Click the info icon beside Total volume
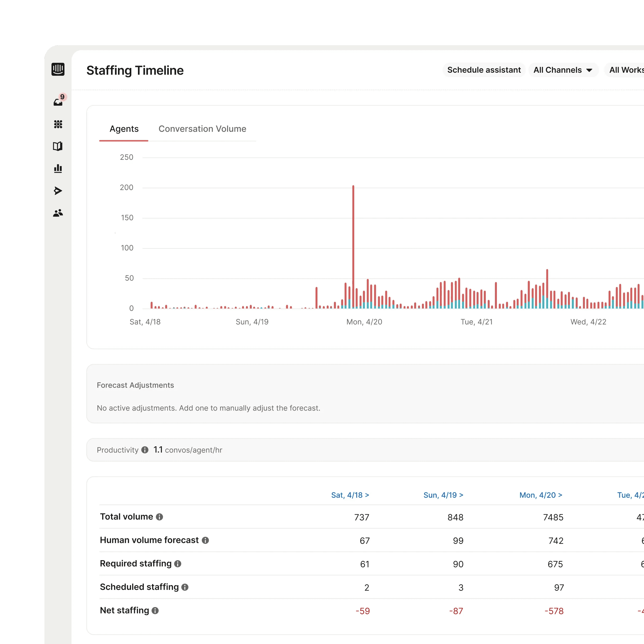 coord(159,517)
